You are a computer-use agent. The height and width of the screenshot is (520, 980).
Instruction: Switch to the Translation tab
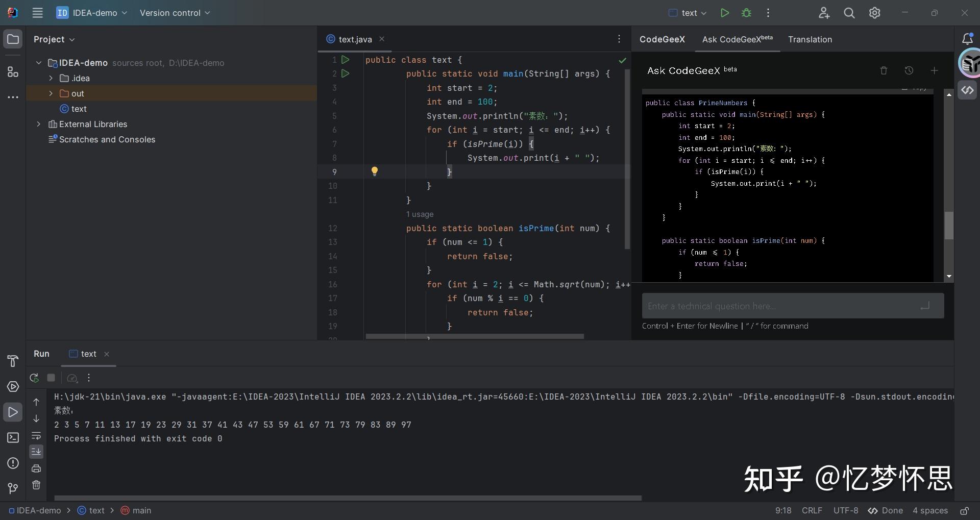click(810, 39)
